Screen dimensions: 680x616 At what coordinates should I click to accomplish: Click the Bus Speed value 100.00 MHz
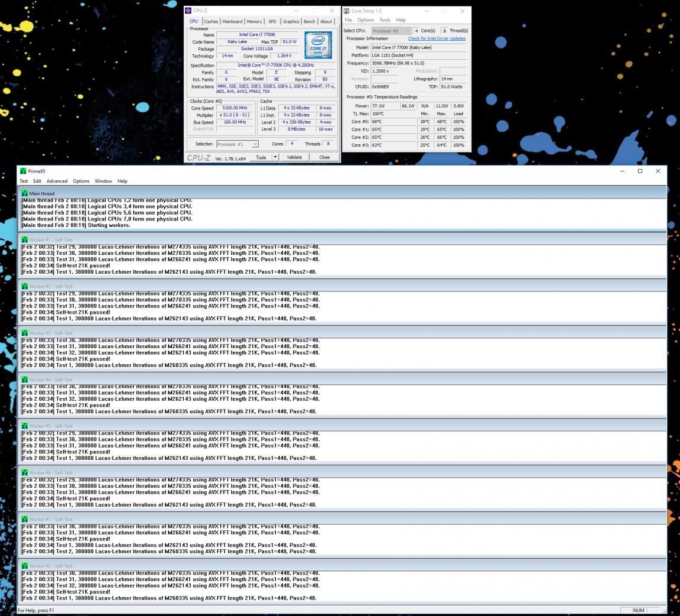point(235,122)
